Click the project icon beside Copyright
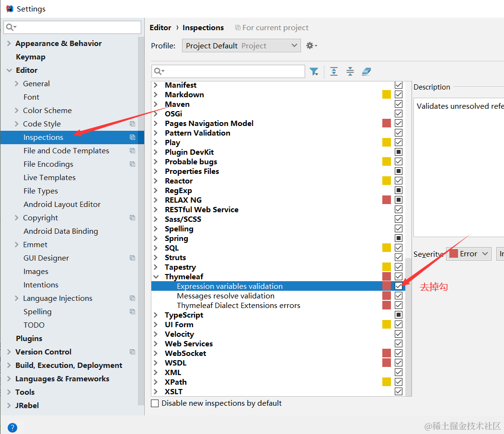This screenshot has height=434, width=504. tap(132, 217)
